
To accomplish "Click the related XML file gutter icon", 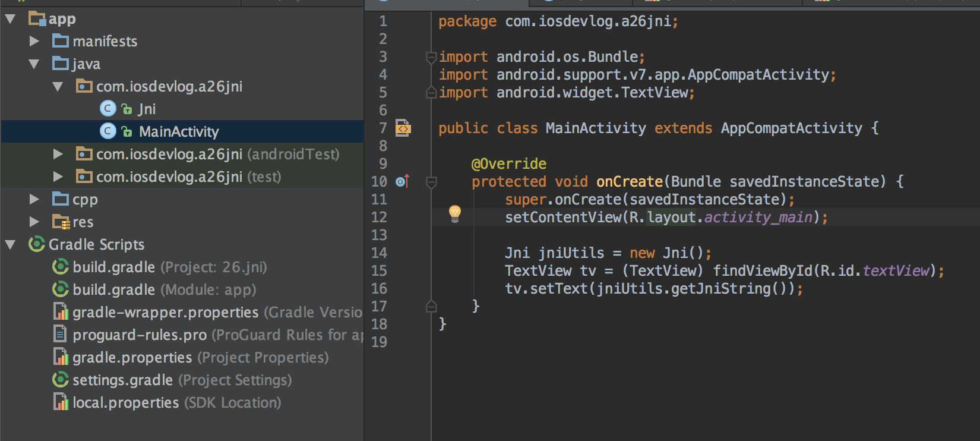I will coord(403,128).
